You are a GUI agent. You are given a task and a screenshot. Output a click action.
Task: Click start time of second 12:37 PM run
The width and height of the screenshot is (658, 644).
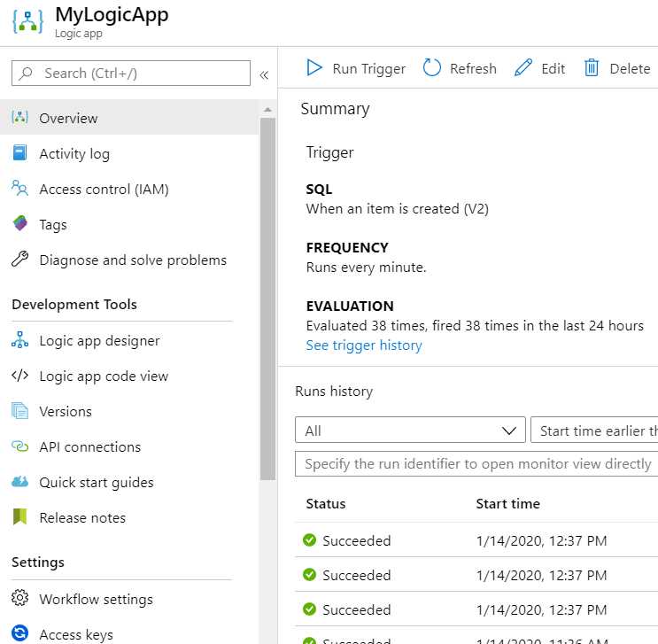pos(541,575)
